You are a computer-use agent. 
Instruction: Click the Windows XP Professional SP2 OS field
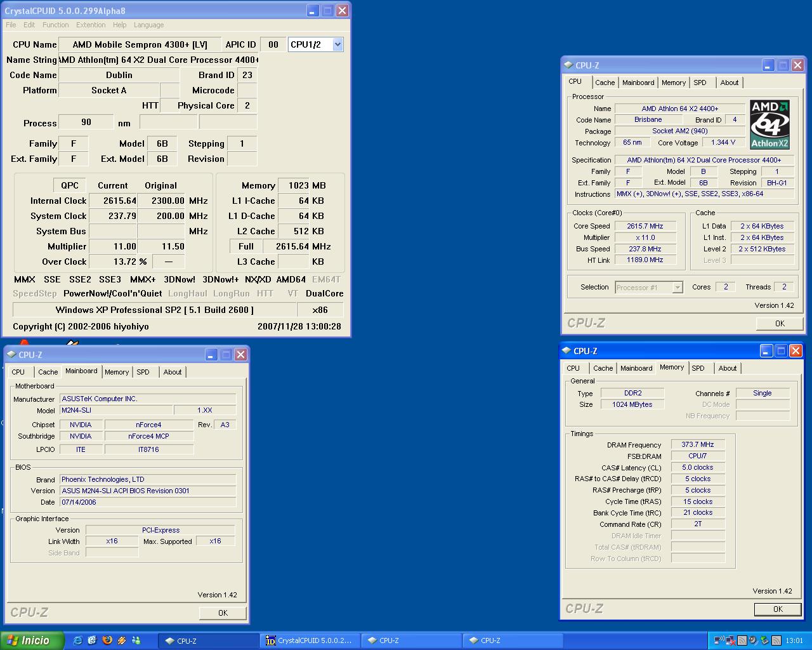[x=155, y=310]
